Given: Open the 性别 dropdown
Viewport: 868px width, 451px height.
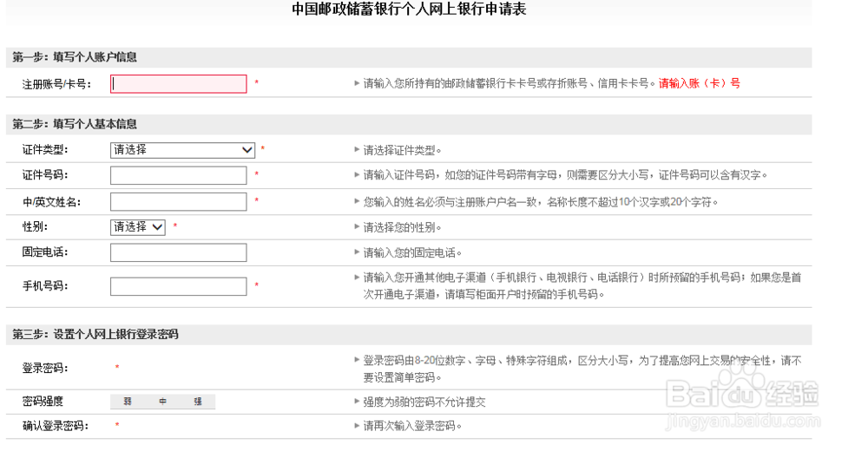Looking at the screenshot, I should pos(138,227).
